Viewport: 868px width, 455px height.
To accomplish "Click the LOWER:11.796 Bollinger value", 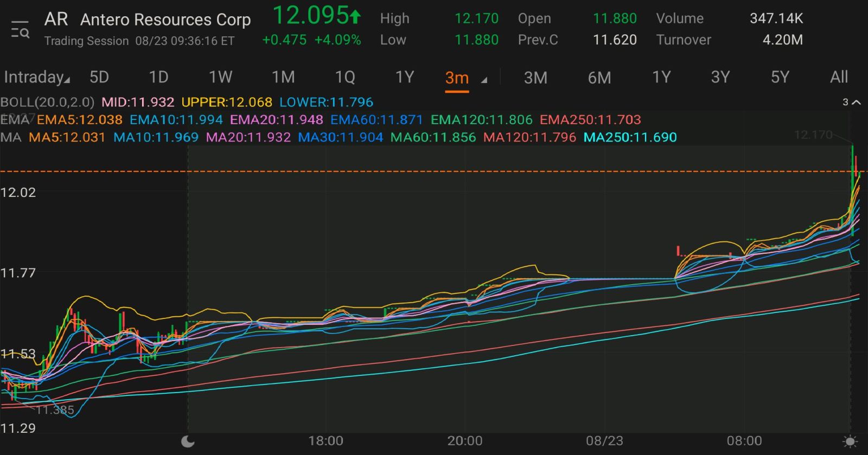I will coord(327,102).
